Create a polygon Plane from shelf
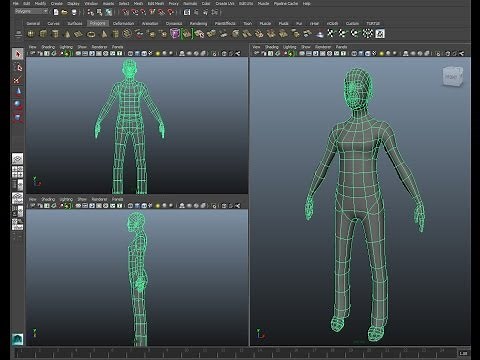Viewport: 480px width, 360px height. [78, 34]
